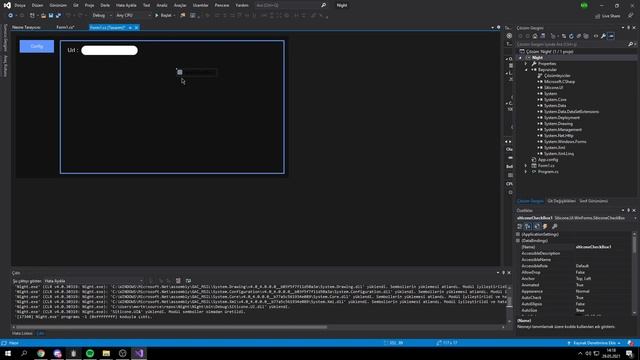The image size is (640, 360).
Task: Expand the Properties node
Action: (x=526, y=64)
